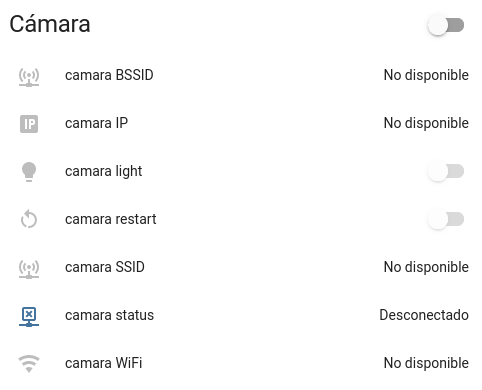Viewport: 482px width, 390px height.
Task: Click the Desconectado status value
Action: click(424, 315)
